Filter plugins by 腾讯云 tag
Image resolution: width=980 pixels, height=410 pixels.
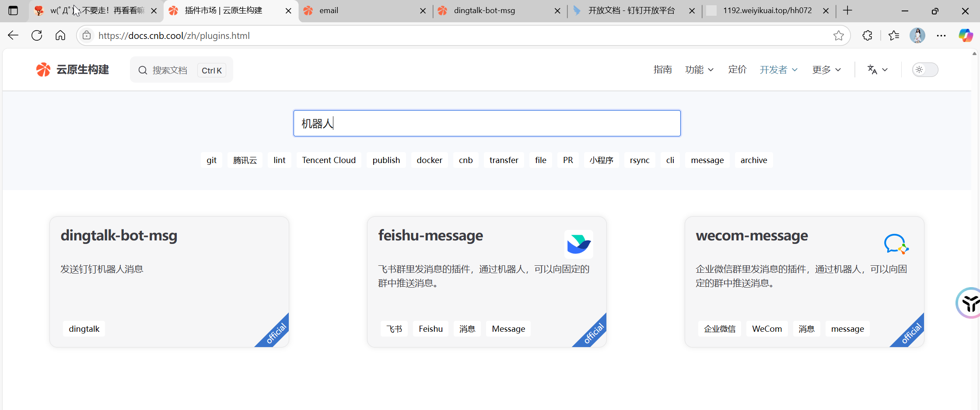245,160
